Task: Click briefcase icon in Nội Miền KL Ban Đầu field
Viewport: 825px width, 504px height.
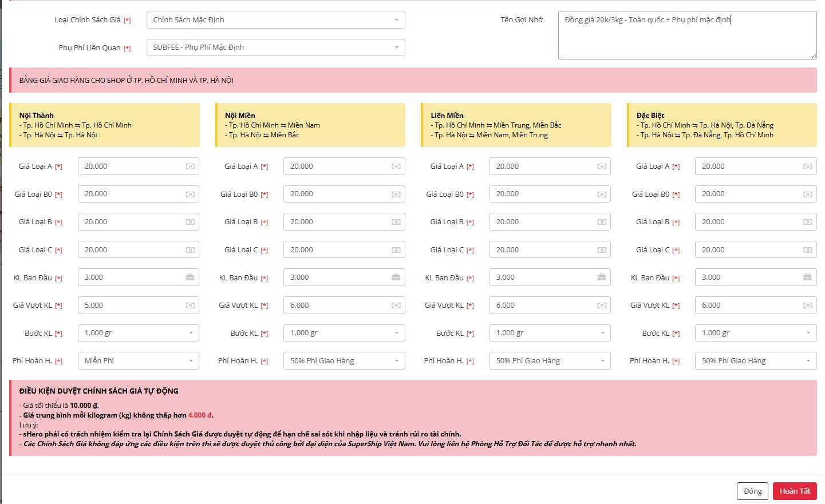Action: tap(396, 277)
